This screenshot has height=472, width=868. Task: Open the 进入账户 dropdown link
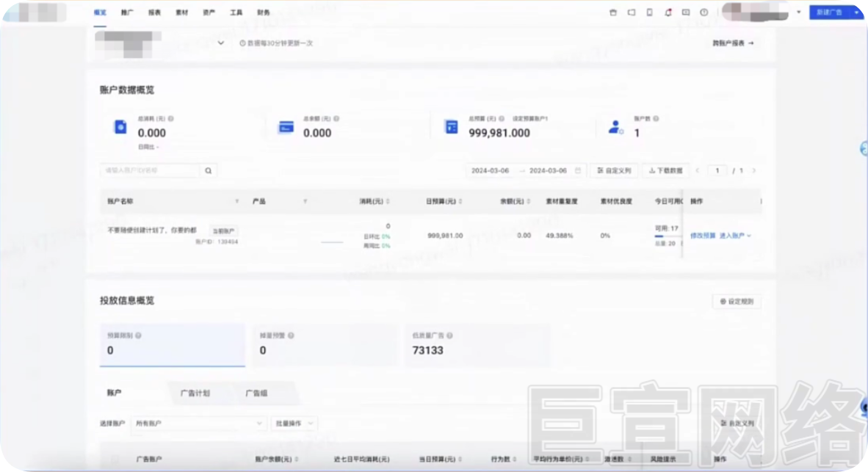pos(735,236)
